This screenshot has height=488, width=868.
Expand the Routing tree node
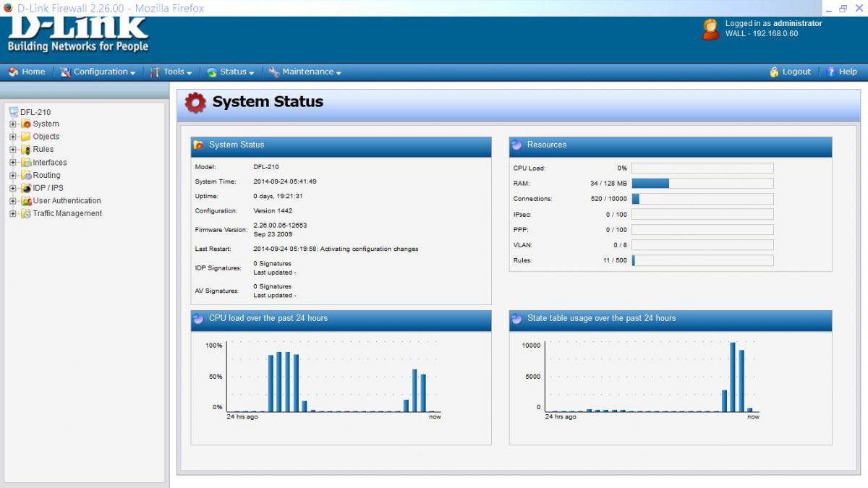pyautogui.click(x=13, y=176)
